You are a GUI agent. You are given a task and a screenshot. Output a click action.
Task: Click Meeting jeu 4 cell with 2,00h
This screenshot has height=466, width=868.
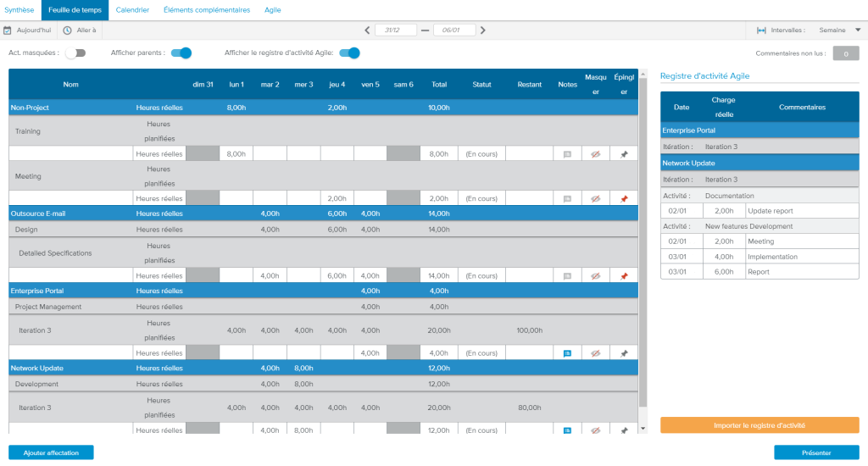tap(337, 198)
